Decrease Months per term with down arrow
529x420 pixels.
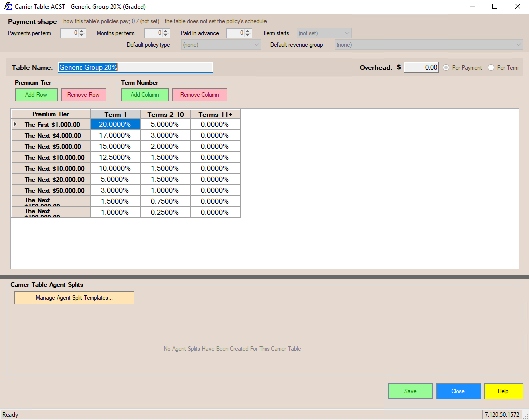pyautogui.click(x=165, y=35)
